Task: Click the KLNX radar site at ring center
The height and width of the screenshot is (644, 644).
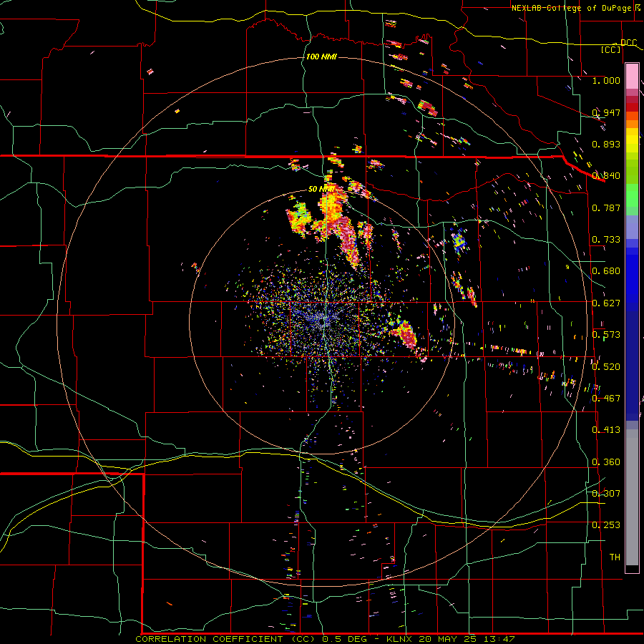Action: (324, 320)
